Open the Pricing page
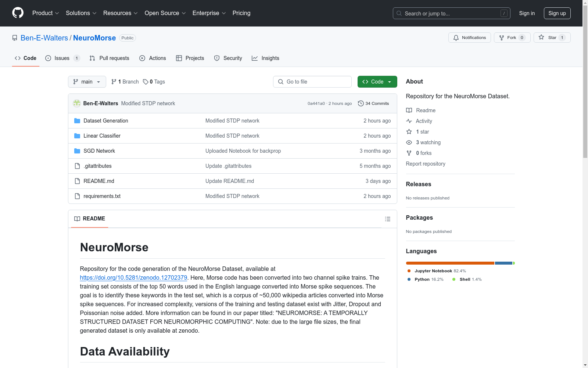Screen dimensions: 588x368 (241, 13)
